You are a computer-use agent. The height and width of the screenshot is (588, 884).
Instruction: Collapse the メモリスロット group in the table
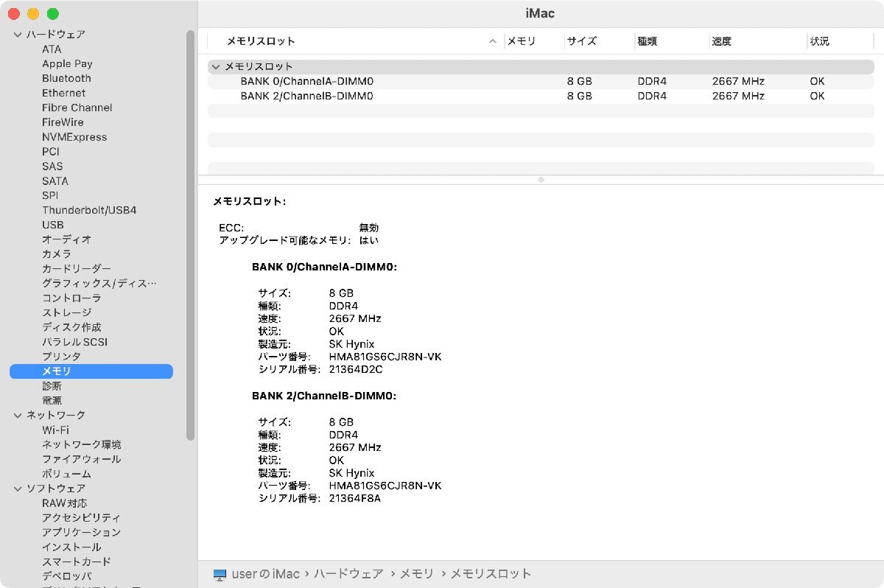[216, 66]
